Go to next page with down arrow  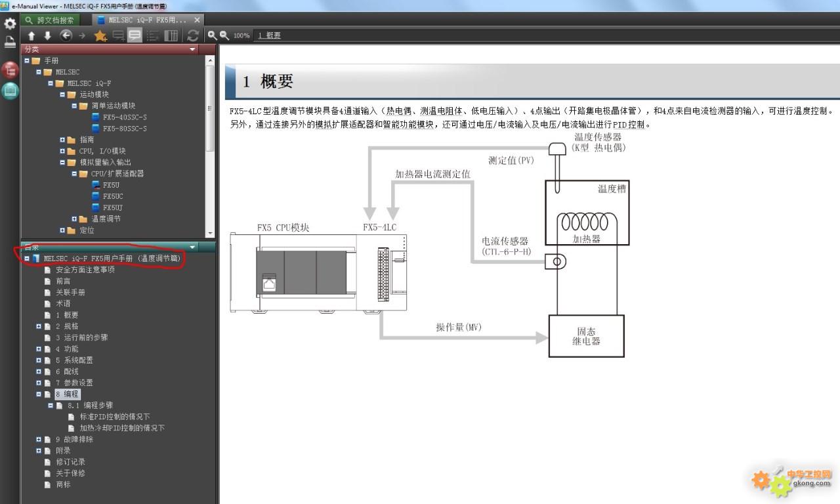[x=47, y=35]
